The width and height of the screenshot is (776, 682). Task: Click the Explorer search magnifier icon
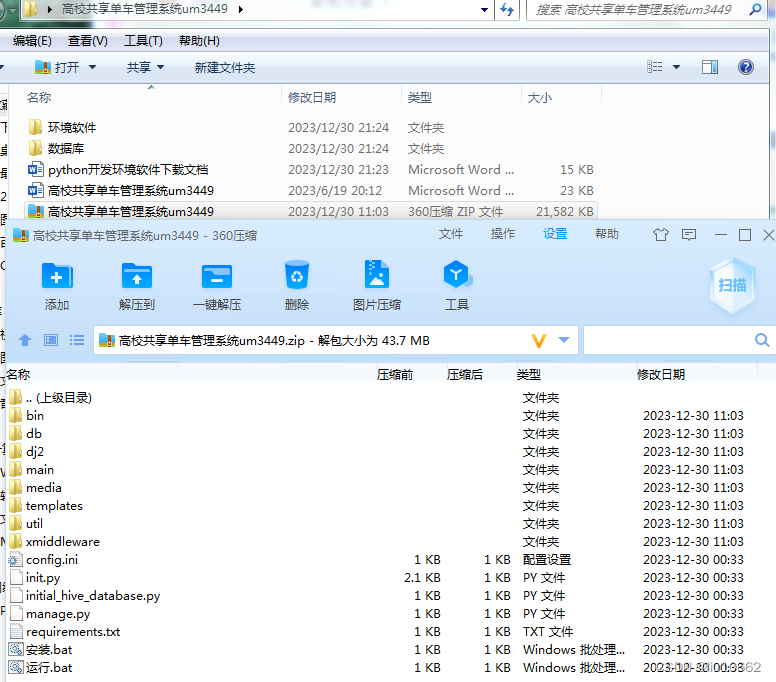tap(755, 9)
